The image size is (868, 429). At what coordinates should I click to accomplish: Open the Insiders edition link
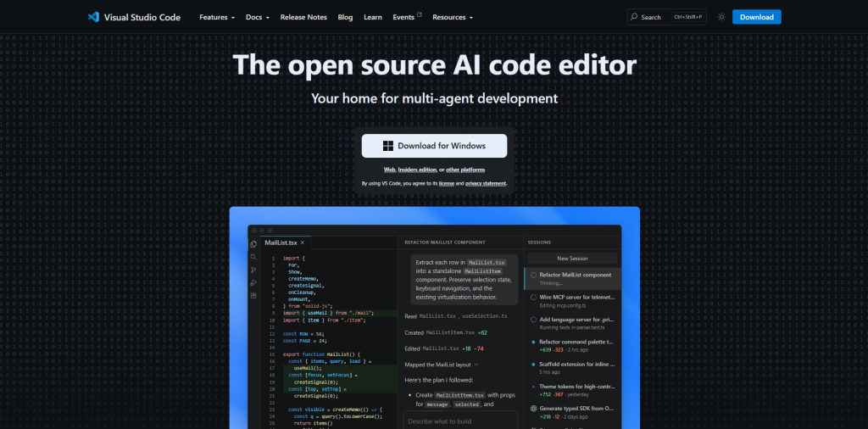point(417,170)
